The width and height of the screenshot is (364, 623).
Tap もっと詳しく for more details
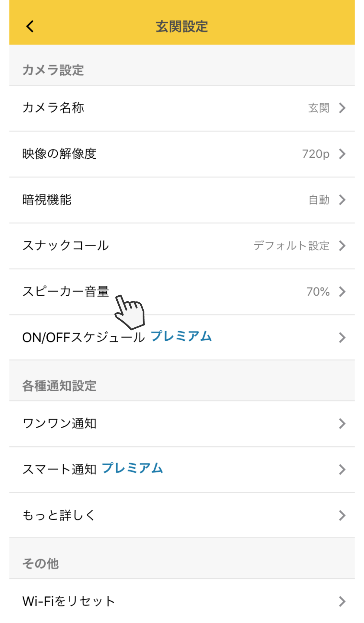(59, 515)
